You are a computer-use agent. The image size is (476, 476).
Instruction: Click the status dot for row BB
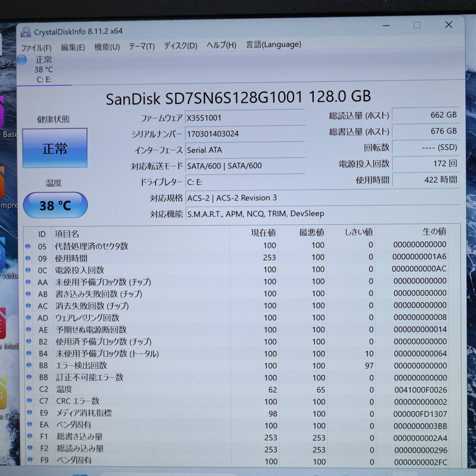coord(29,377)
